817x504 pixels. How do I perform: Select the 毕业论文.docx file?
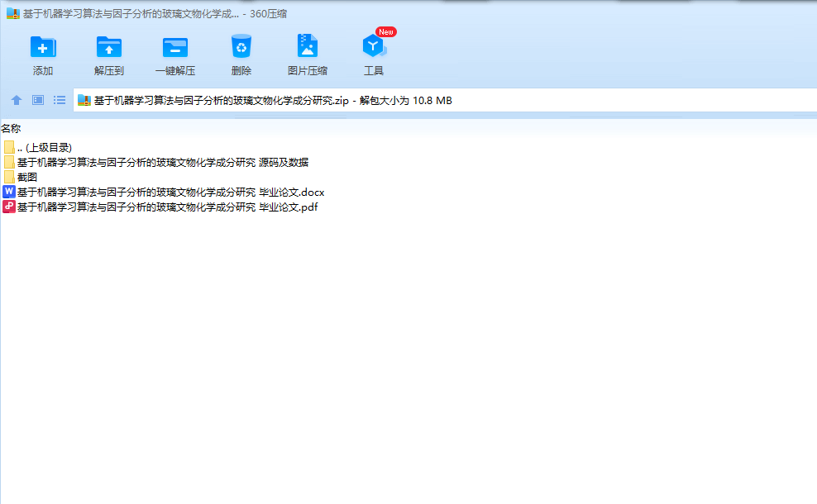click(164, 193)
